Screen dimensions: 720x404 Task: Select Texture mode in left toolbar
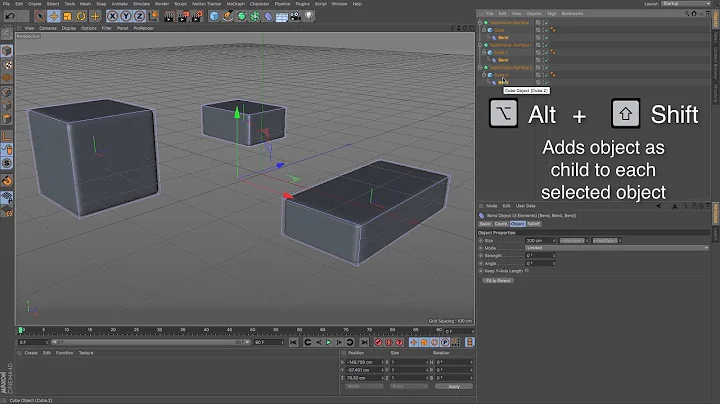click(x=7, y=65)
